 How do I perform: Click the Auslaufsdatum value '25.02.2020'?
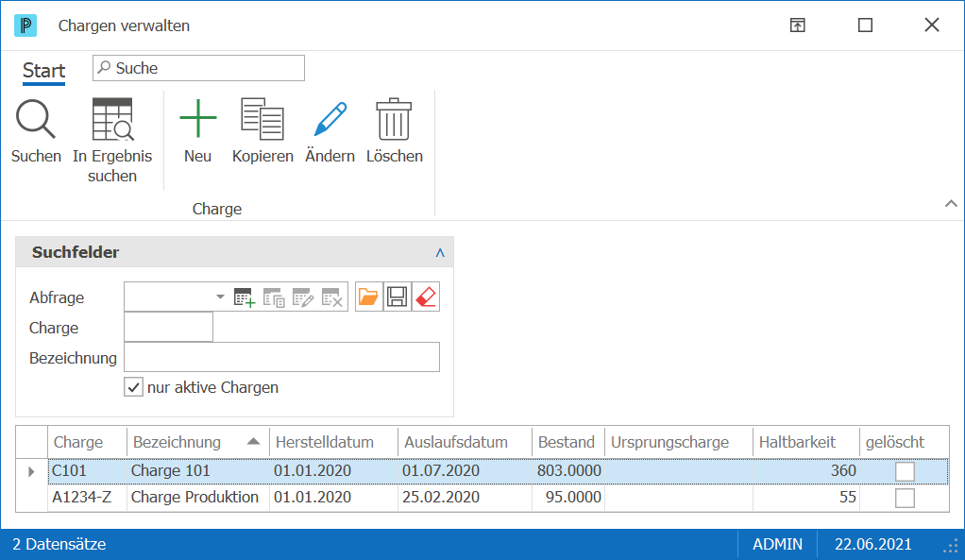[441, 498]
